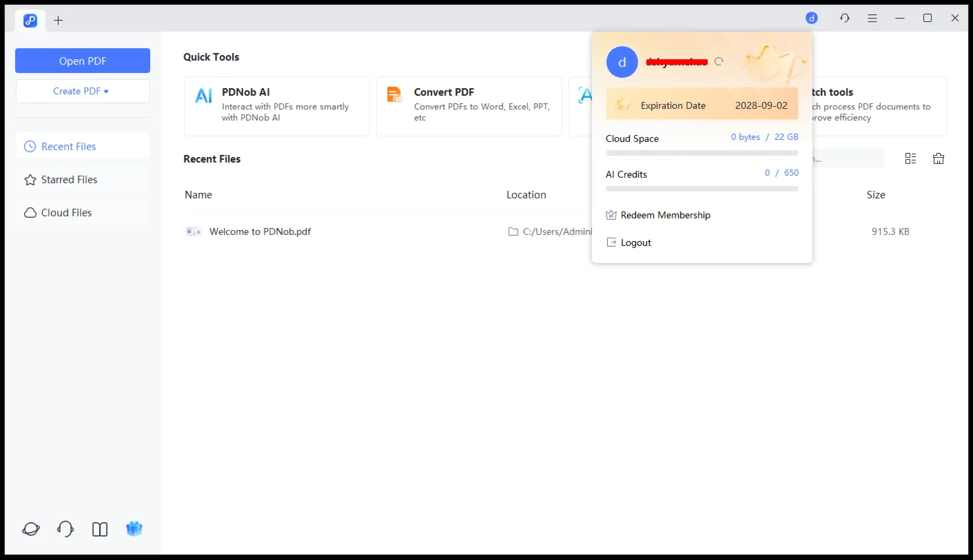Expand the Create PDF dropdown

pyautogui.click(x=83, y=91)
